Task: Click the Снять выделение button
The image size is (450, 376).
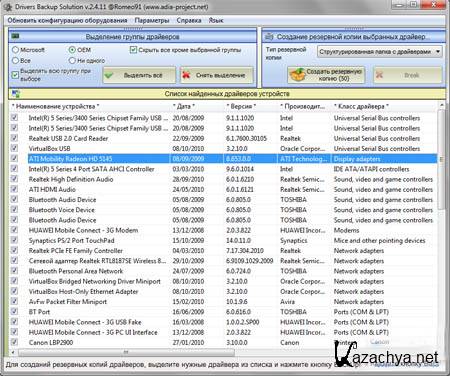Action: click(x=217, y=75)
